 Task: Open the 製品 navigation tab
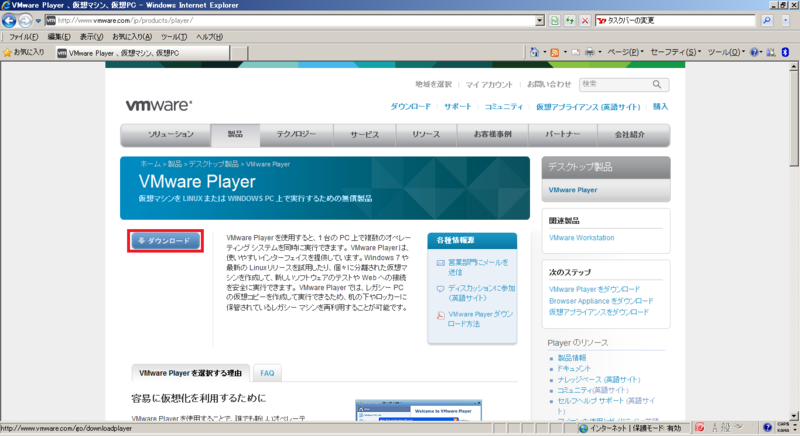coord(235,134)
